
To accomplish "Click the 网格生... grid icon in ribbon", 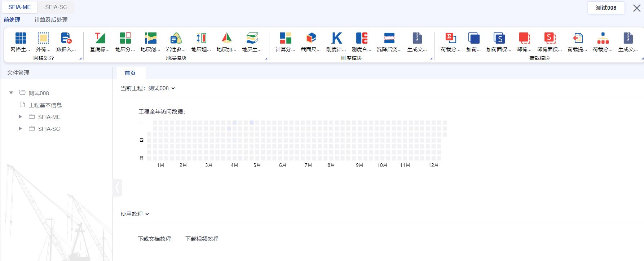I will pos(20,38).
